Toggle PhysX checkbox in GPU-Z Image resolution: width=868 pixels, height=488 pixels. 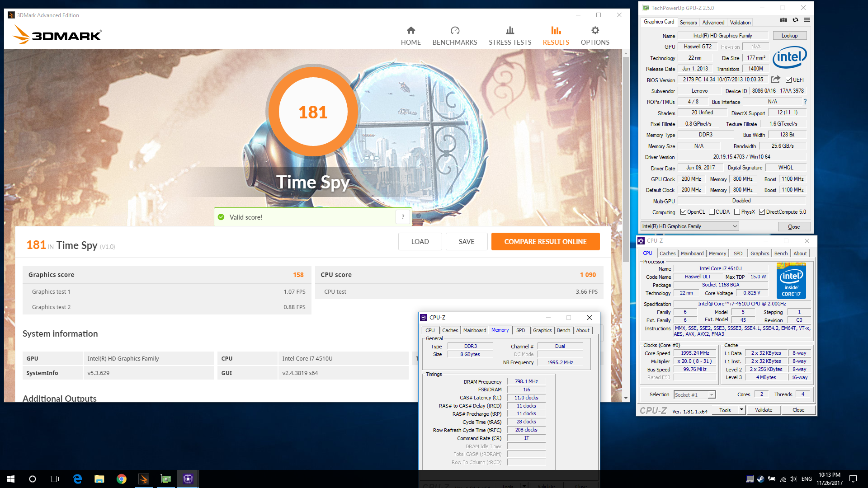coord(737,212)
